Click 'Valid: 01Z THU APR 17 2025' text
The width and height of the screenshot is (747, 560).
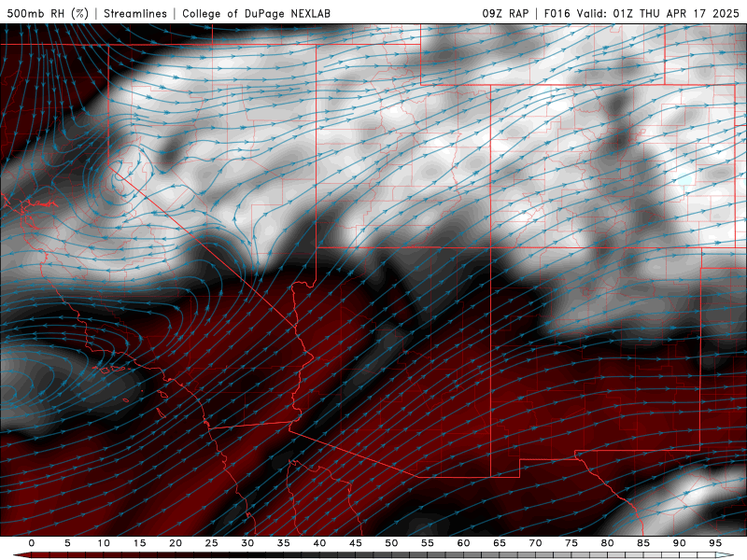coord(658,13)
